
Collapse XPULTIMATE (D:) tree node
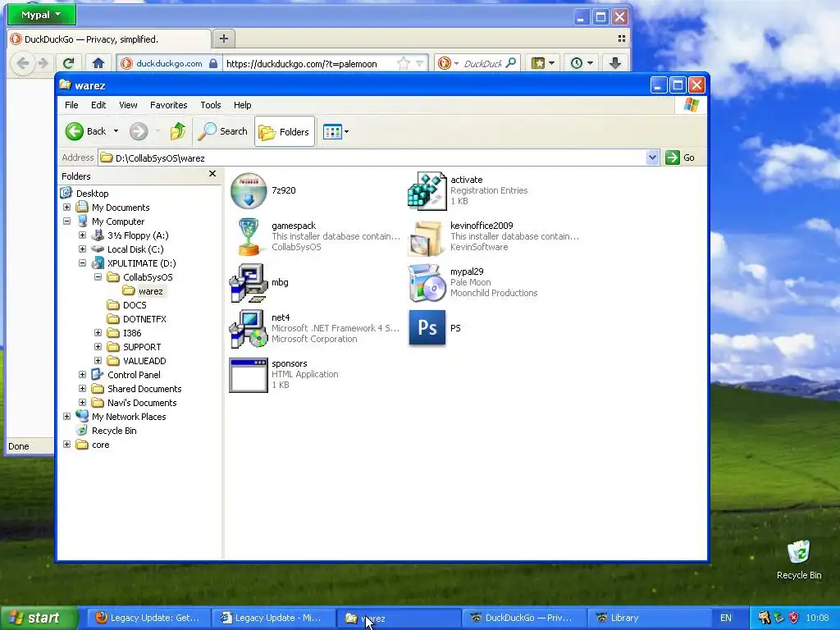point(83,263)
